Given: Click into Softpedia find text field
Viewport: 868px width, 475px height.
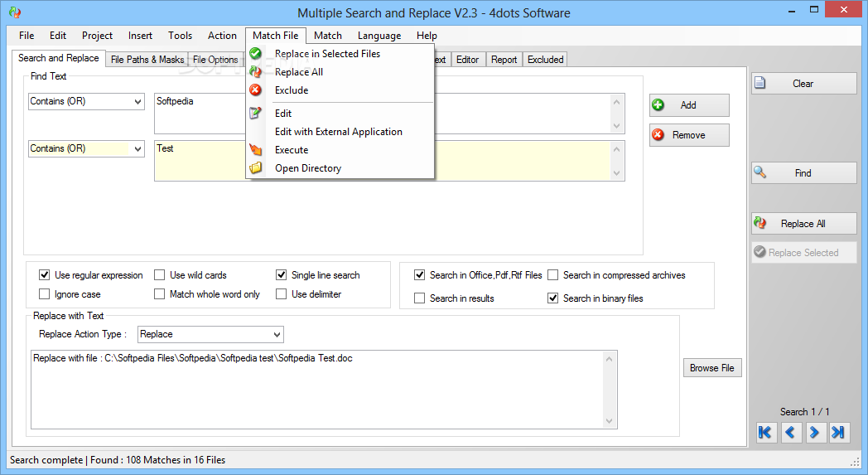Looking at the screenshot, I should 389,114.
